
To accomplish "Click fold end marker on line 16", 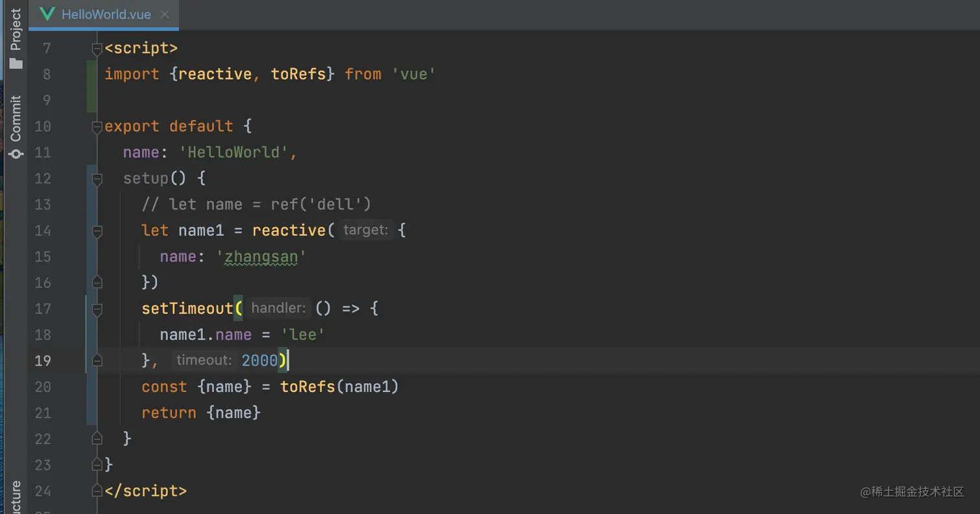I will (x=97, y=282).
